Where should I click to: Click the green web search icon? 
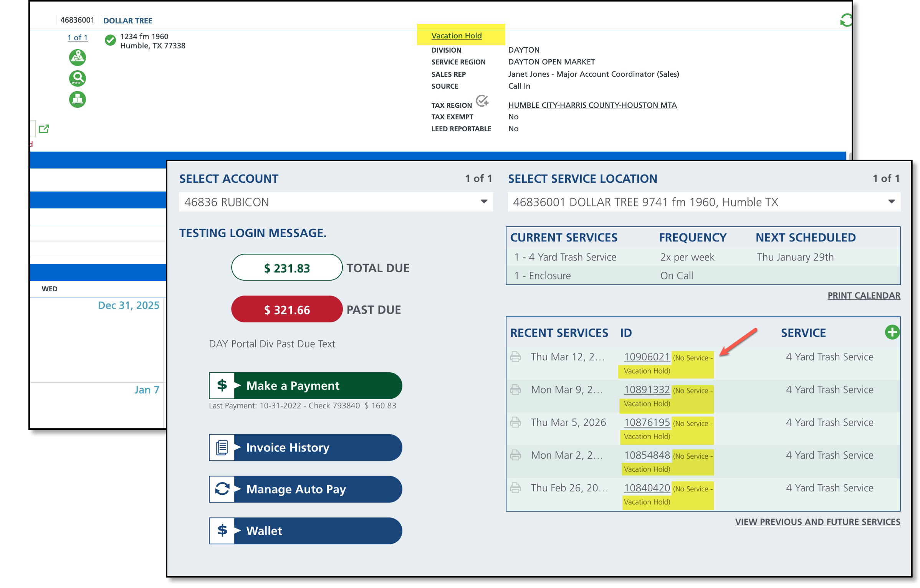(77, 79)
